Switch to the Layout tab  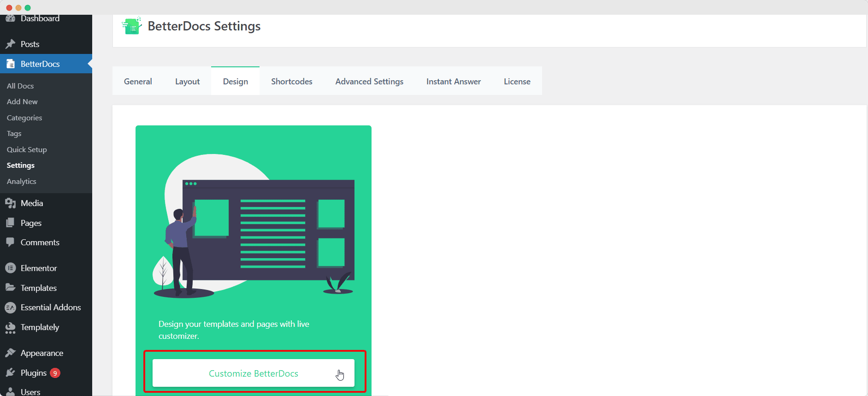[x=188, y=82]
